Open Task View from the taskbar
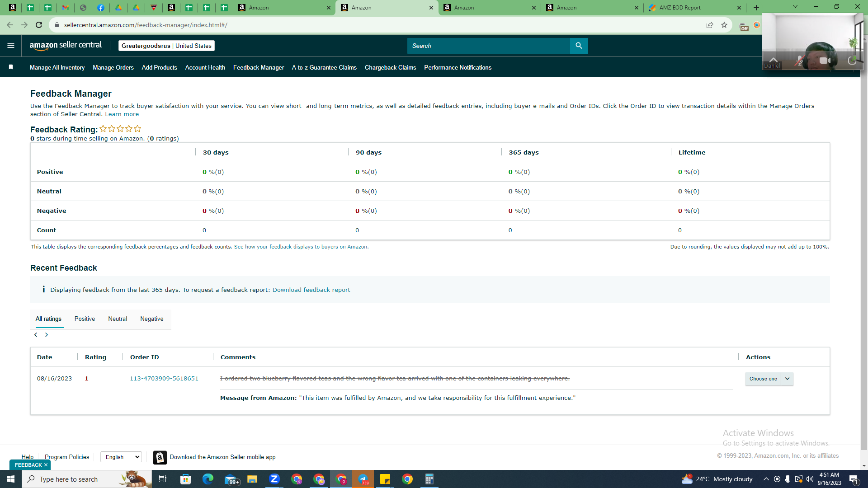 coord(163,479)
